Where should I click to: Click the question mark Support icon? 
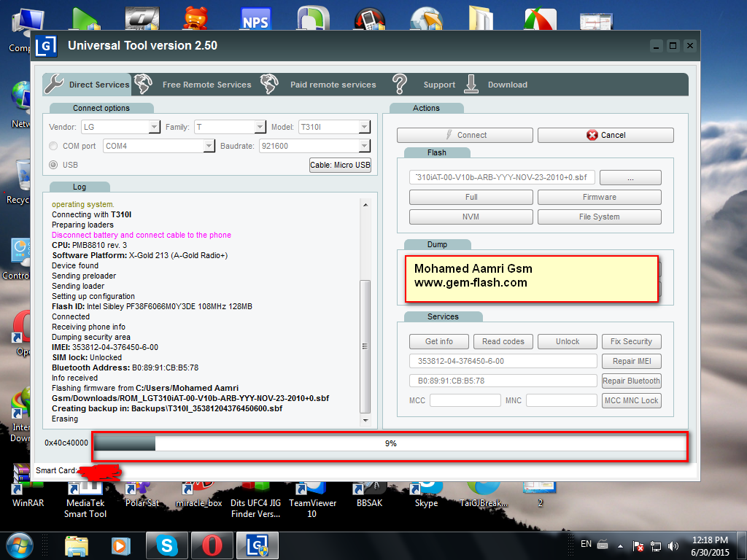pyautogui.click(x=400, y=84)
